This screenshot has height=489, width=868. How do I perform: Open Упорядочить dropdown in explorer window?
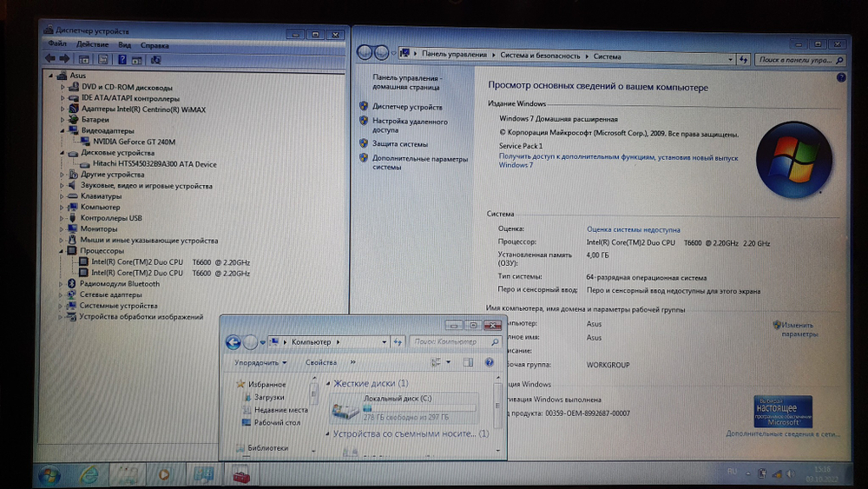point(260,363)
